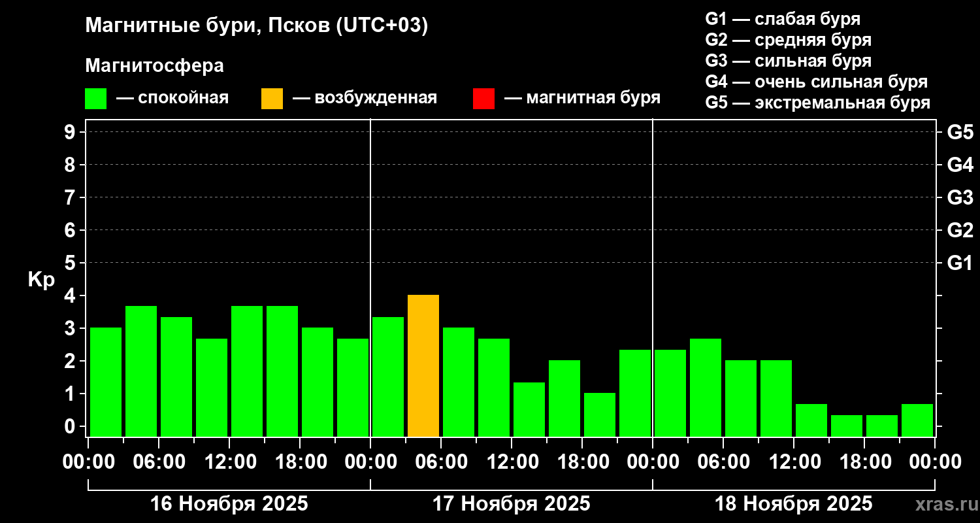980x523 pixels.
Task: Click the '12:00' time label under 17 November
Action: 512,462
